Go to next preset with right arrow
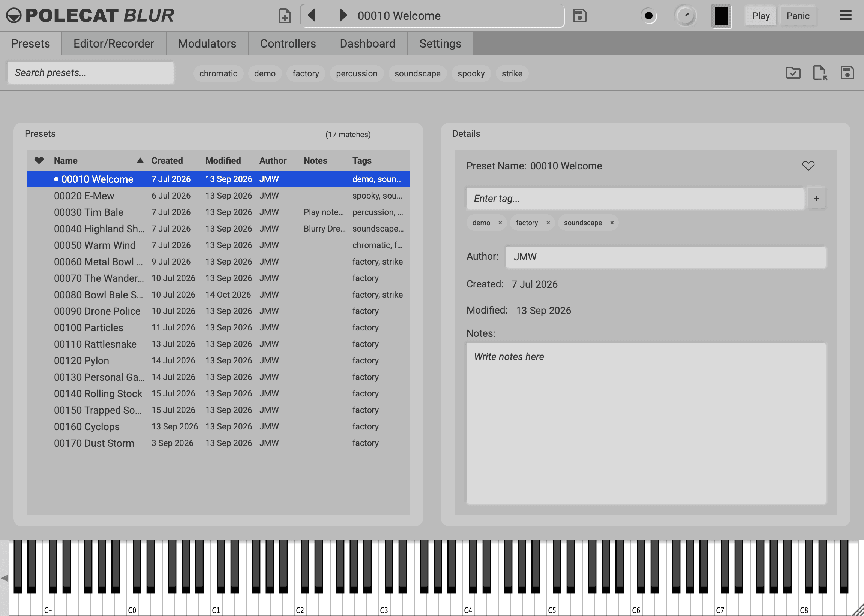This screenshot has width=864, height=616. coord(343,16)
